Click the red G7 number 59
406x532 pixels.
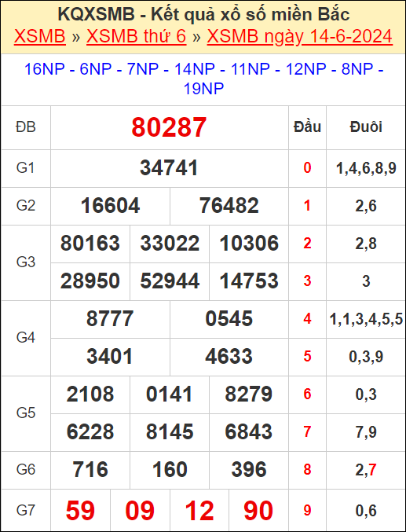click(80, 511)
